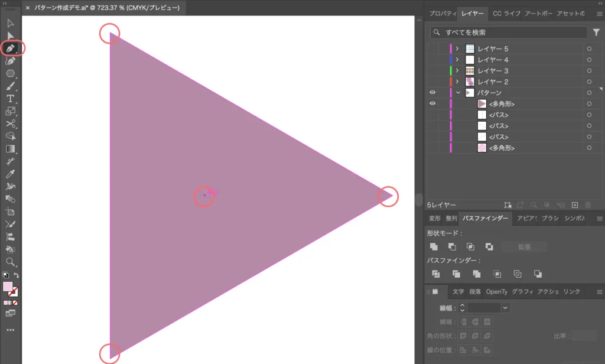The image size is (605, 364).
Task: Click the すべてを検索 search field
Action: [x=508, y=32]
